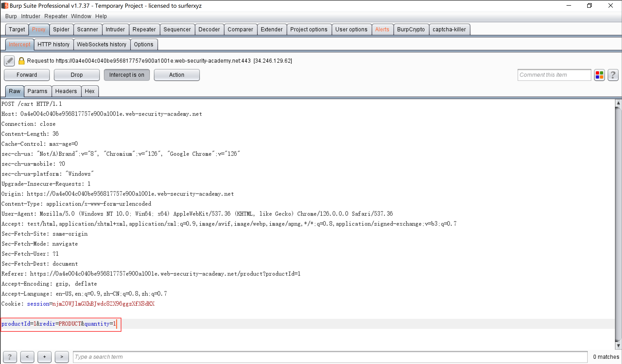This screenshot has width=622, height=364.
Task: Switch to the Params tab view
Action: [x=37, y=91]
